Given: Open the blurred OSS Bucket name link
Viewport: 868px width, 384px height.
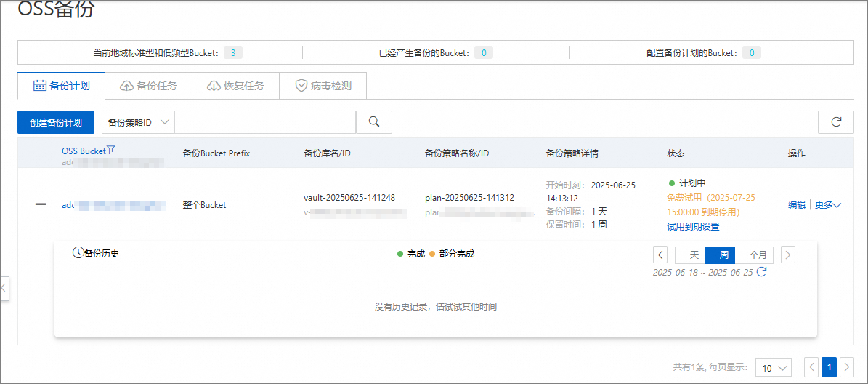Looking at the screenshot, I should pos(113,205).
